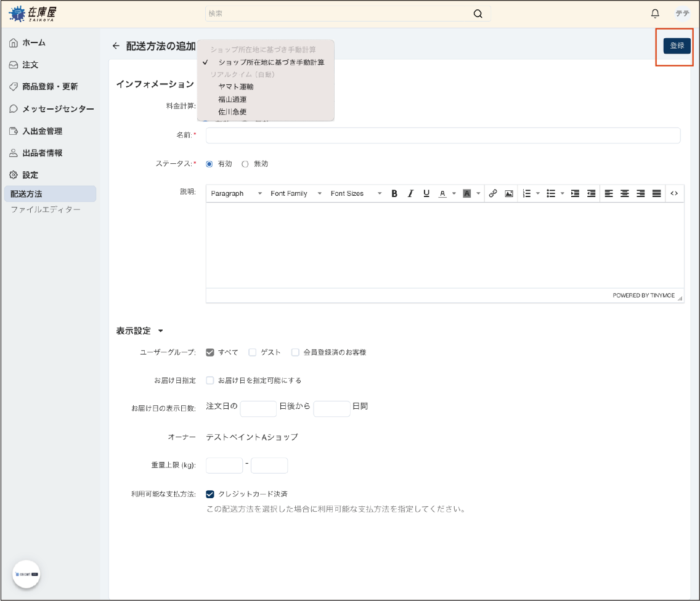The height and width of the screenshot is (601, 700).
Task: Open the text color swatch picker in the editor
Action: click(453, 193)
